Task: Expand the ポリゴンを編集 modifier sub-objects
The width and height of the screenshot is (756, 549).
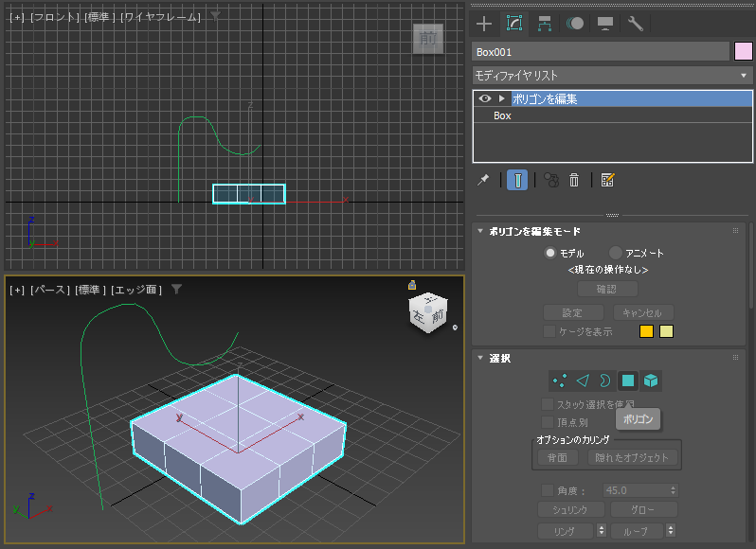Action: click(x=502, y=98)
